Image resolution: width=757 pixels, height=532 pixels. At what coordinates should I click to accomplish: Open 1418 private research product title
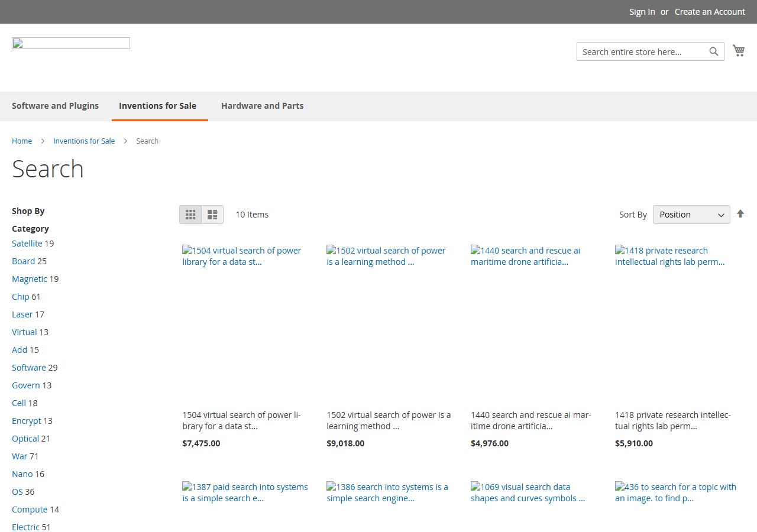(x=673, y=420)
